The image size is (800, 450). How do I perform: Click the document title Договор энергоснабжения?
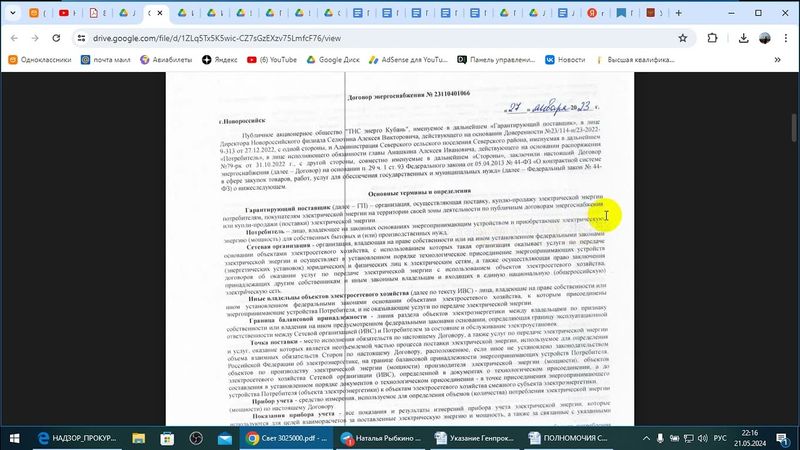[408, 94]
